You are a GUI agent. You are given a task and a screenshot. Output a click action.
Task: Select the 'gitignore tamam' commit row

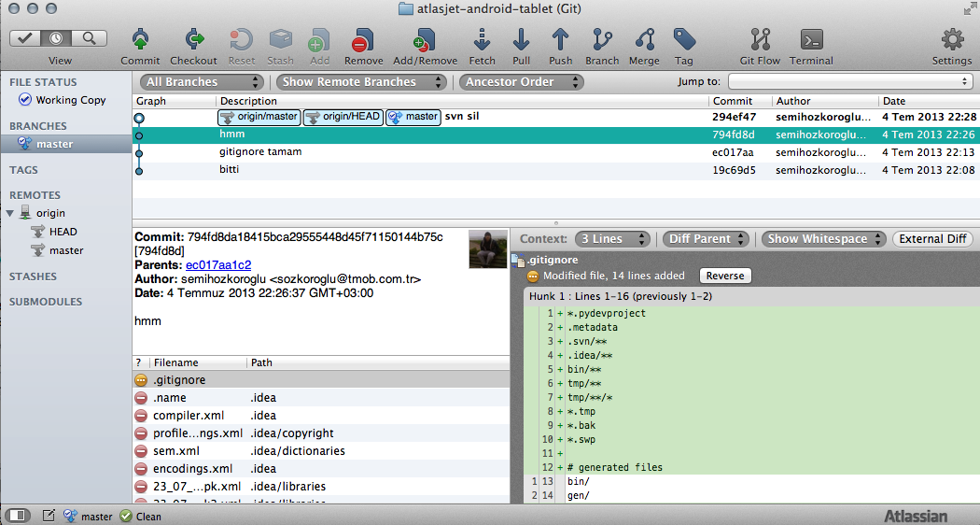tap(555, 152)
